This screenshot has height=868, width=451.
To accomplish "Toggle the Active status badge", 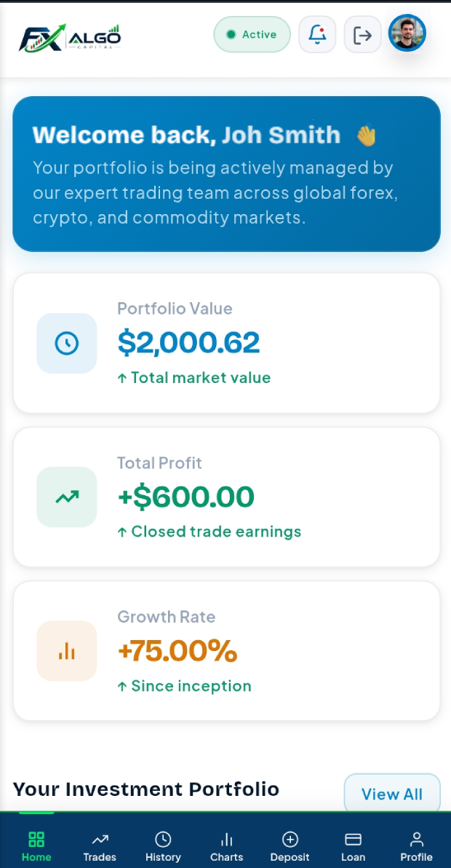I will click(252, 34).
